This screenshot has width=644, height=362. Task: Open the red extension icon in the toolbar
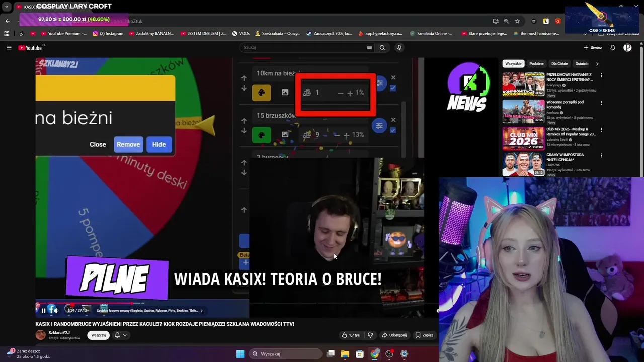point(558,21)
